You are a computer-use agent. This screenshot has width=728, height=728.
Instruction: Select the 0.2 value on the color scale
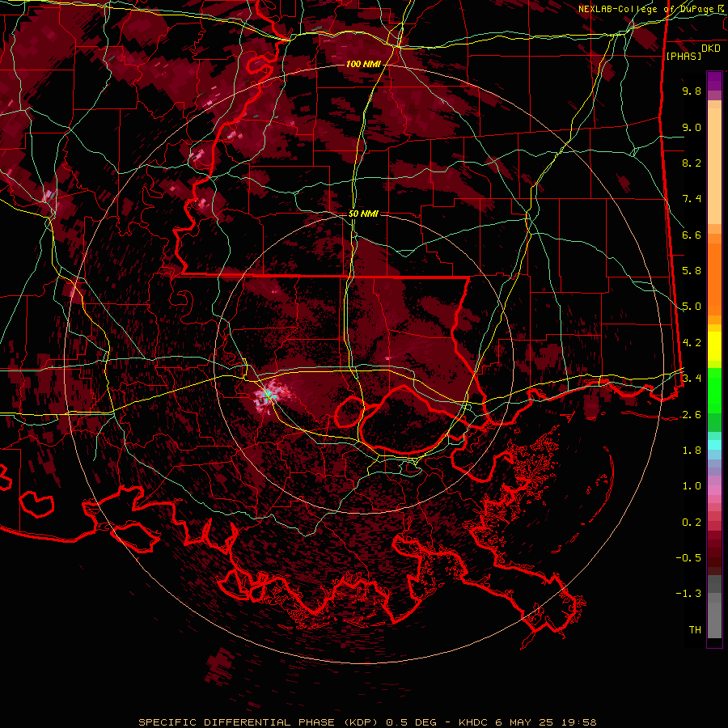click(692, 523)
